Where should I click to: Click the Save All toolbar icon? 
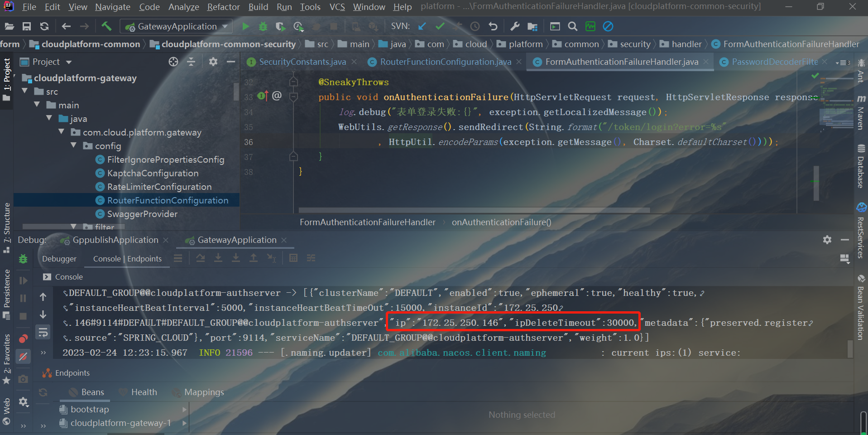pos(27,26)
